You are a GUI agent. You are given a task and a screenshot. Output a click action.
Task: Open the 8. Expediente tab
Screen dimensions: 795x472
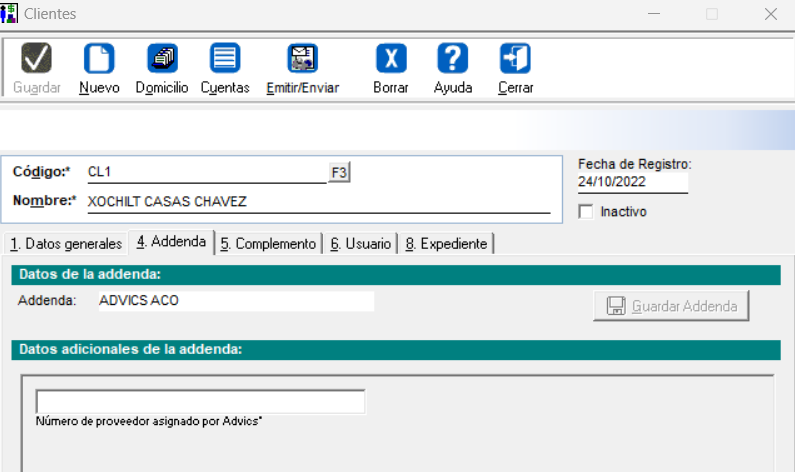(x=446, y=244)
